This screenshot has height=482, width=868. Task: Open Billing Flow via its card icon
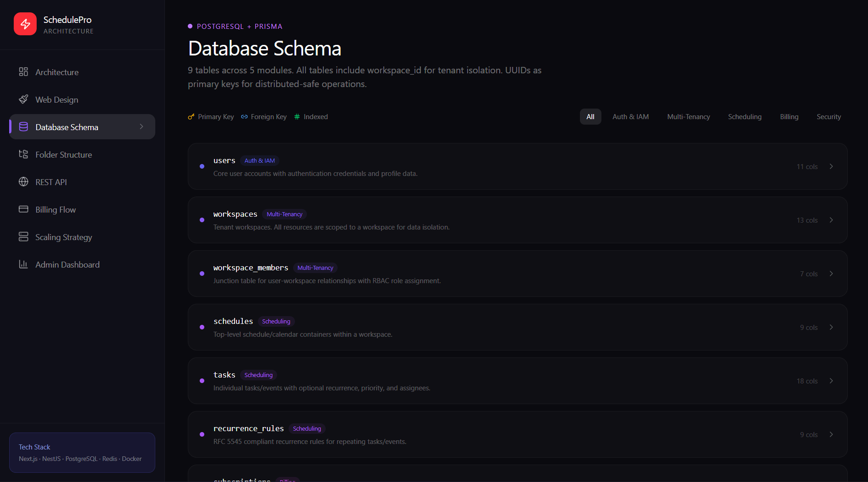pos(23,209)
